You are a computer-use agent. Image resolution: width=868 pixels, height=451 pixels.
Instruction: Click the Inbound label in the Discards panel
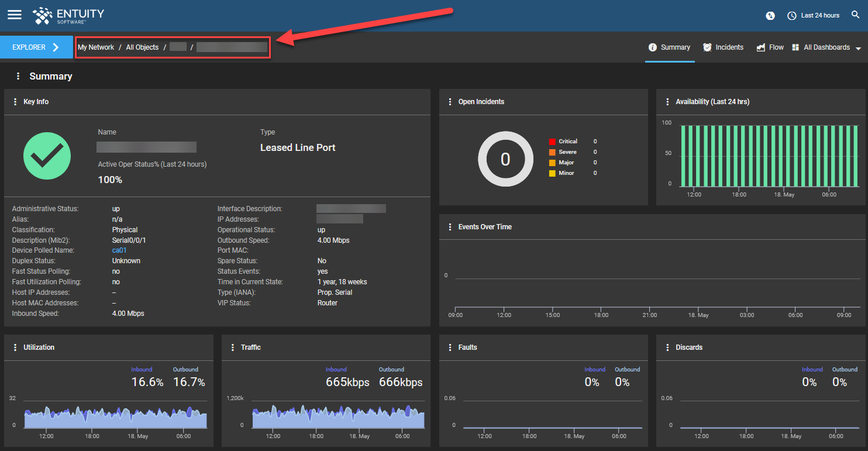click(x=812, y=370)
